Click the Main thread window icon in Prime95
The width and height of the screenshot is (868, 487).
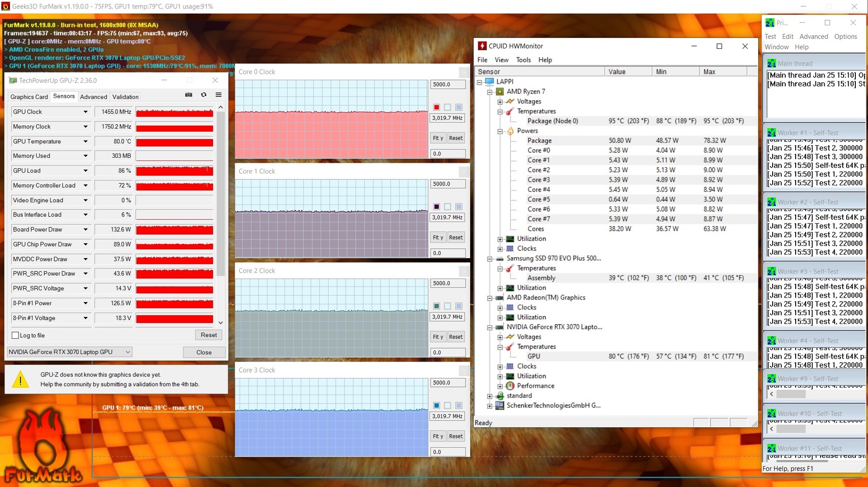771,64
